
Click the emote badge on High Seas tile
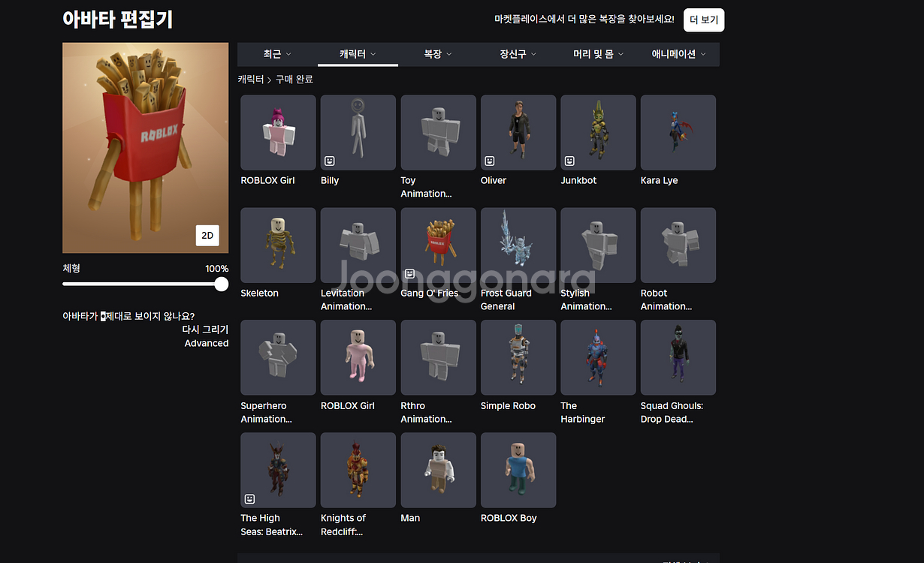(x=249, y=499)
